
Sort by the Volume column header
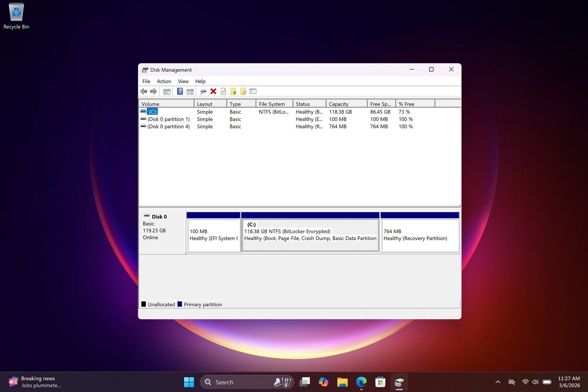(x=167, y=104)
